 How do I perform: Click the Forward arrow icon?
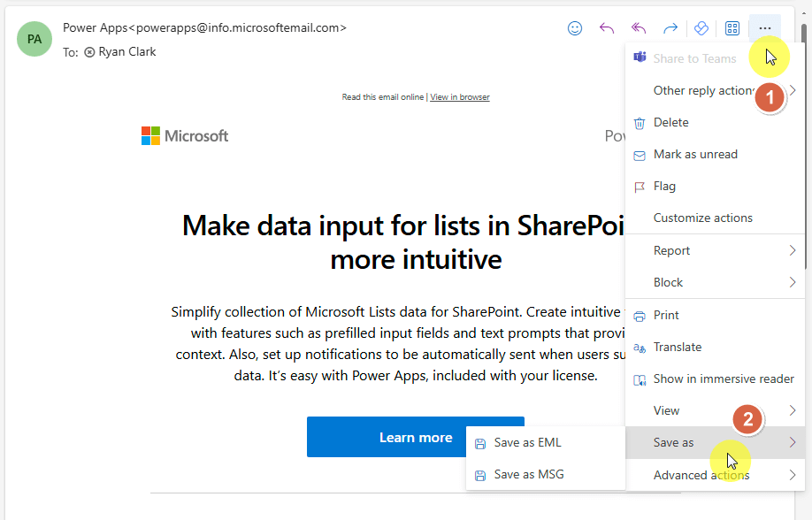[670, 28]
